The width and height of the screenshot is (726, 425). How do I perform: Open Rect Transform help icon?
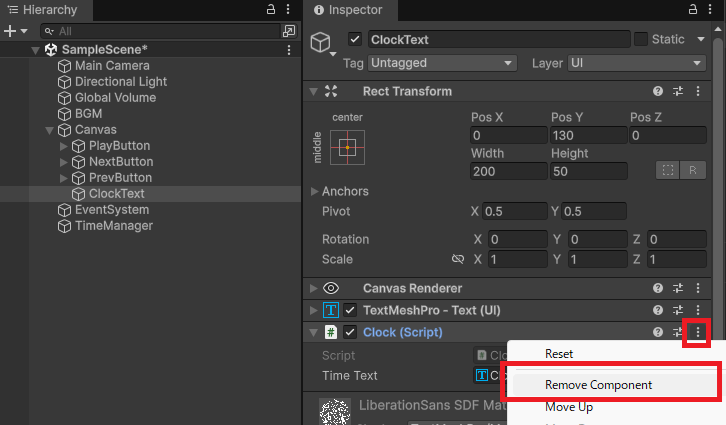point(658,91)
